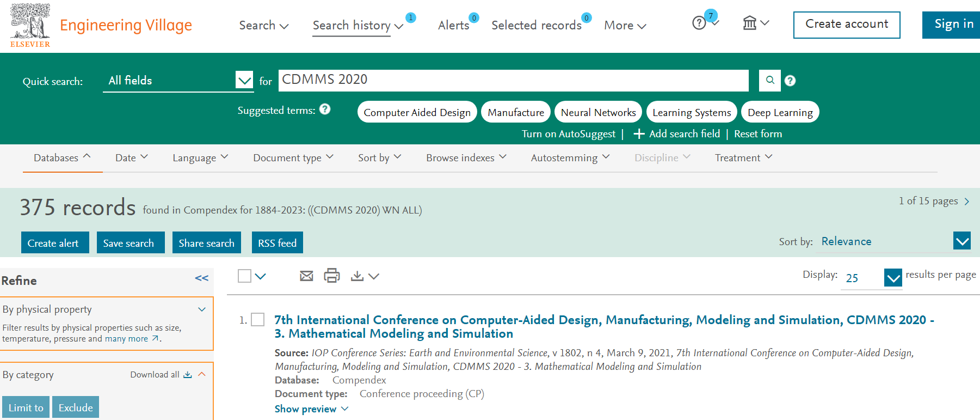Select Computer Aided Design suggested term
The width and height of the screenshot is (980, 420).
tap(417, 112)
